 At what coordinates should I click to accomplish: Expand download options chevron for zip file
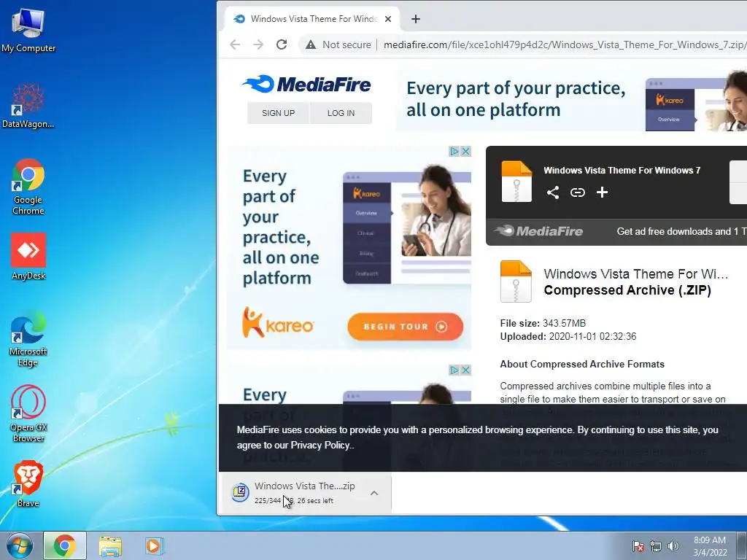pos(374,494)
